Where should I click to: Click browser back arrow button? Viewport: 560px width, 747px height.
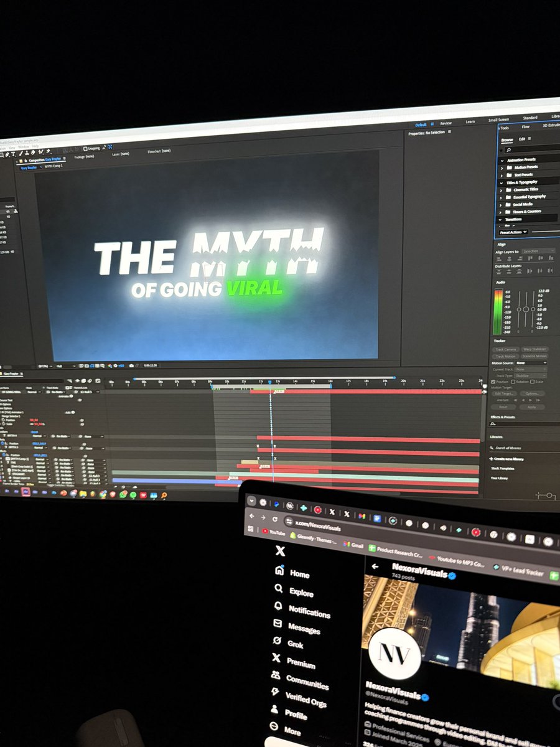tap(251, 516)
